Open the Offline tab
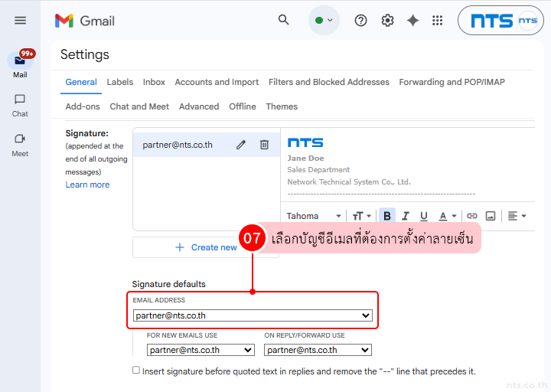 coord(243,106)
